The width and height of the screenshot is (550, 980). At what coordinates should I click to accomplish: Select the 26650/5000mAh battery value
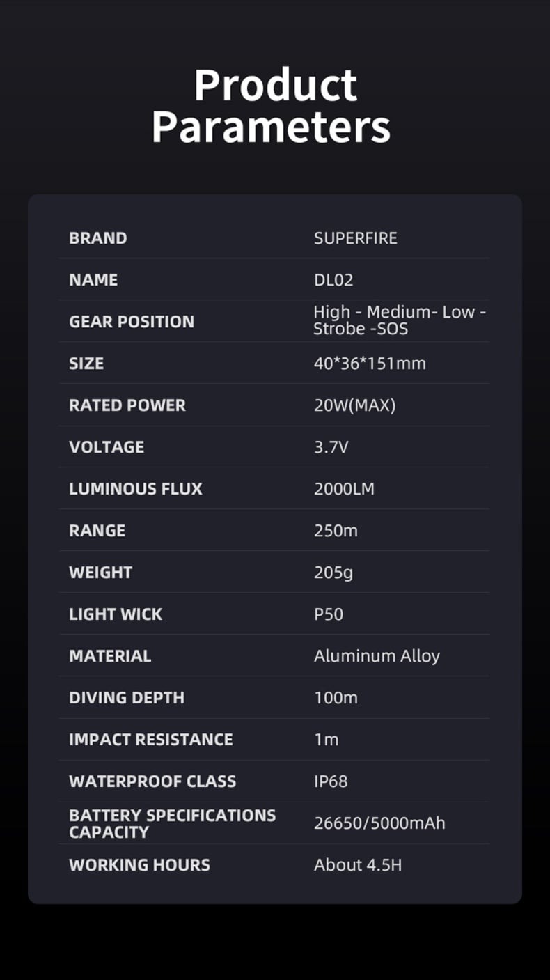(x=379, y=823)
